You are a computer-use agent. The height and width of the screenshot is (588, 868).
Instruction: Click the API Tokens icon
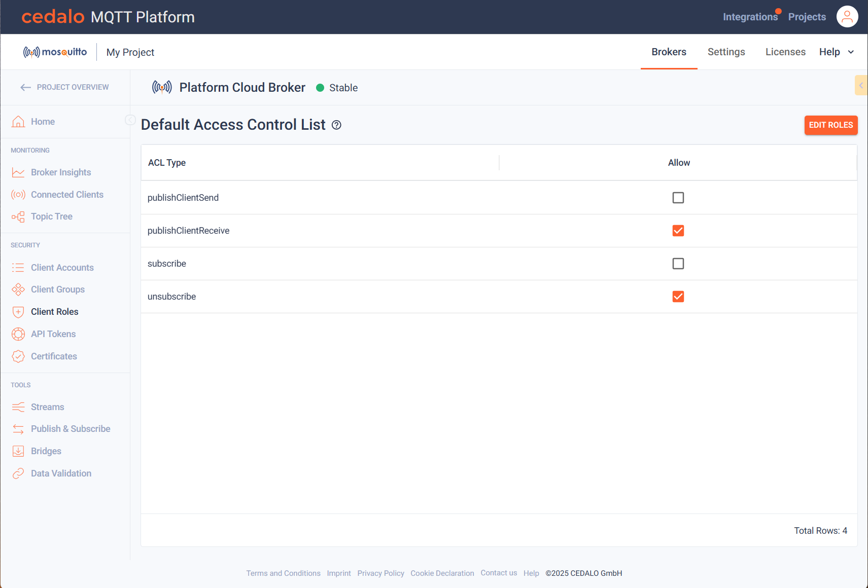(x=18, y=334)
